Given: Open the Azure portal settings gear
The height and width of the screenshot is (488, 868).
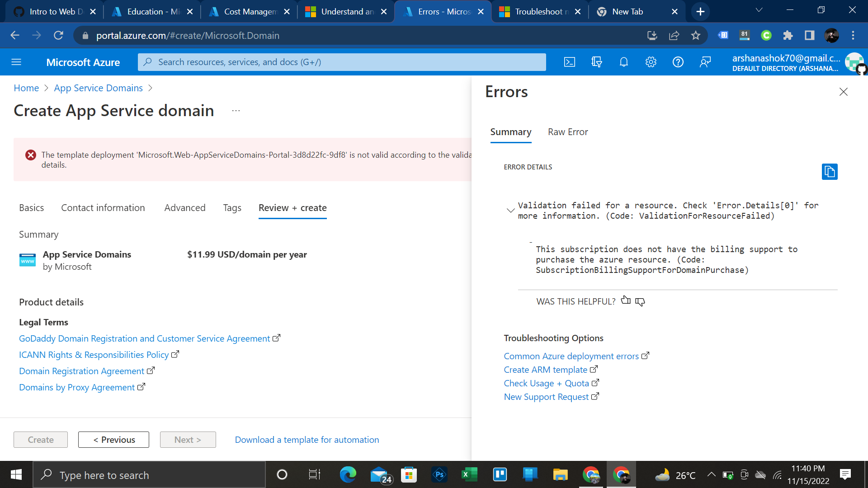Looking at the screenshot, I should (651, 62).
